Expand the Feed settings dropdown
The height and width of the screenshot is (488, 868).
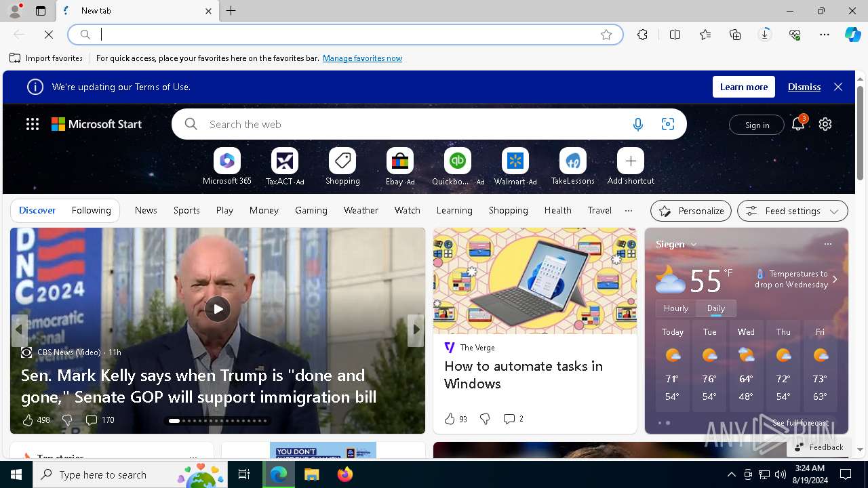coord(793,211)
